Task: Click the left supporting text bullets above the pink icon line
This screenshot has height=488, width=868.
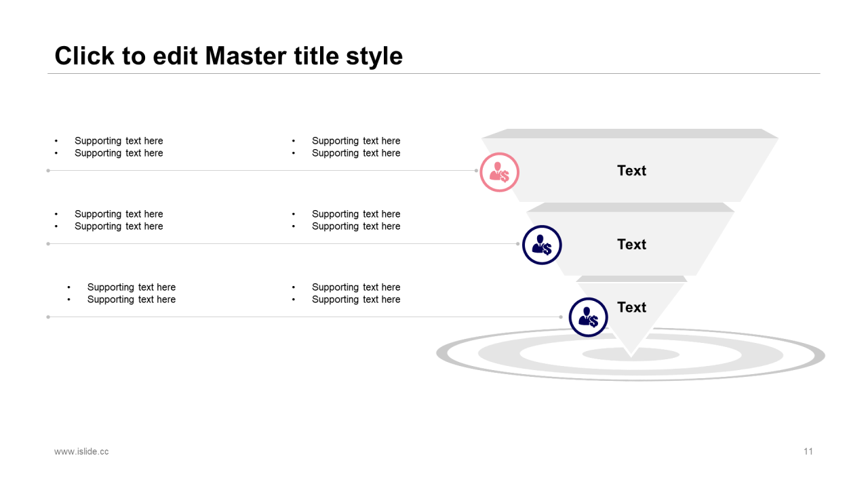Action: point(109,147)
